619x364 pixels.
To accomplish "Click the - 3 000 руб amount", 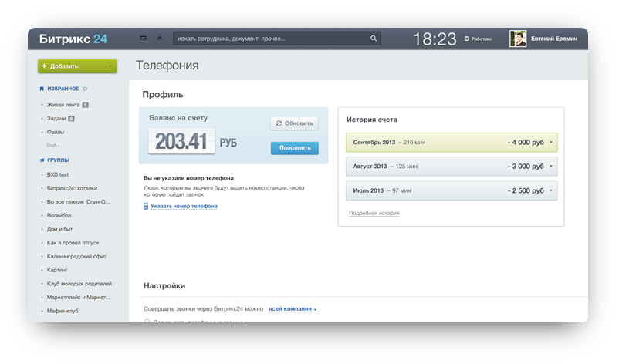I will 526,167.
